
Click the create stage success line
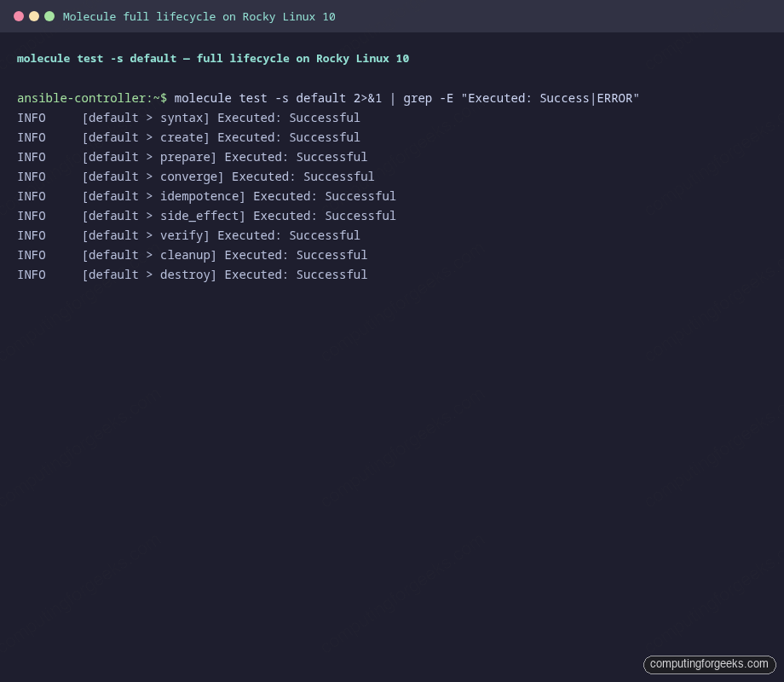[187, 137]
